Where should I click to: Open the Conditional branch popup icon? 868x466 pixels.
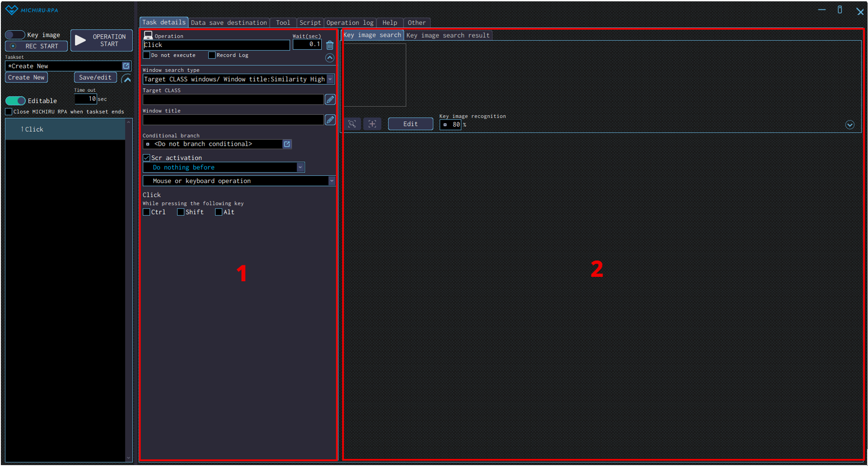[x=287, y=144]
